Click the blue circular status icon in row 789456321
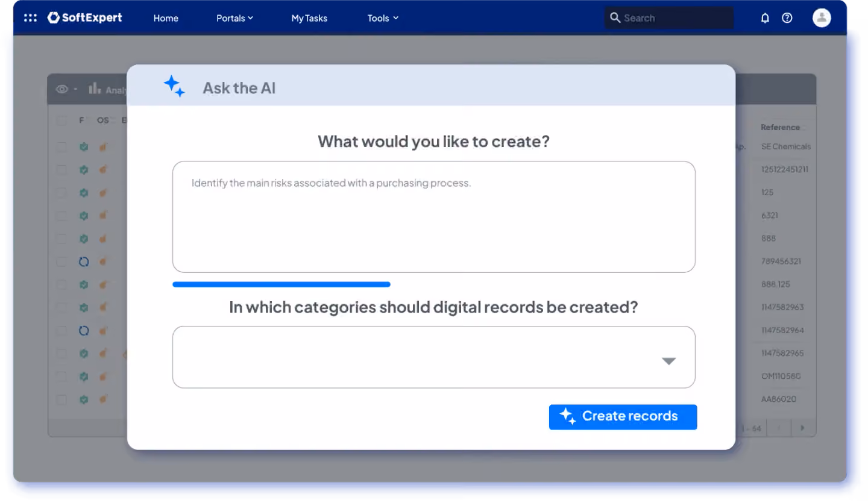868x503 pixels. (x=84, y=261)
